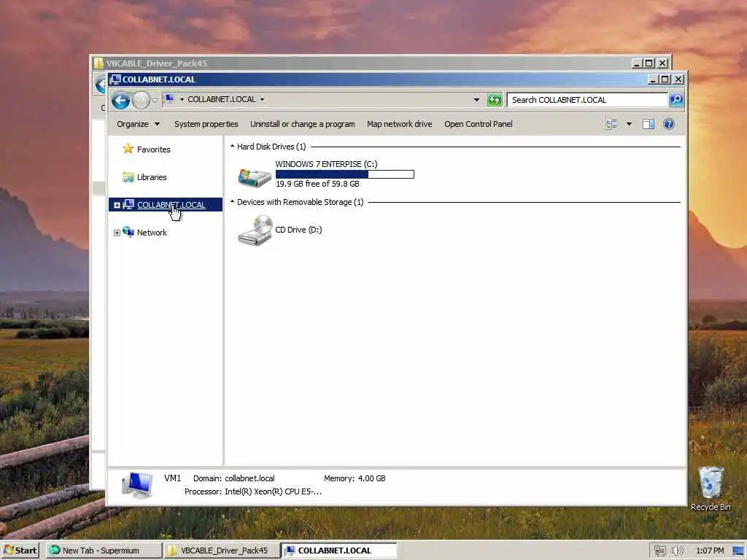Viewport: 747px width, 560px height.
Task: Minimize the COLLABNET.LOCAL window
Action: [x=653, y=79]
